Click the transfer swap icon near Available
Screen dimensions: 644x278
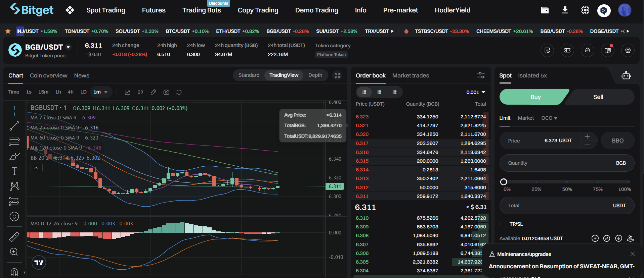(607, 238)
